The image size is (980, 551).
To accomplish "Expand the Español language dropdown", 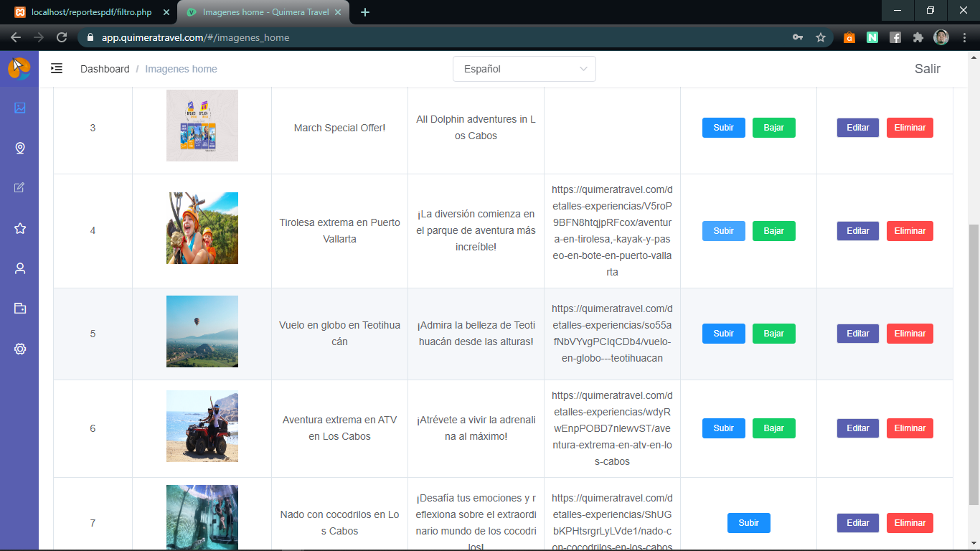I will [524, 69].
